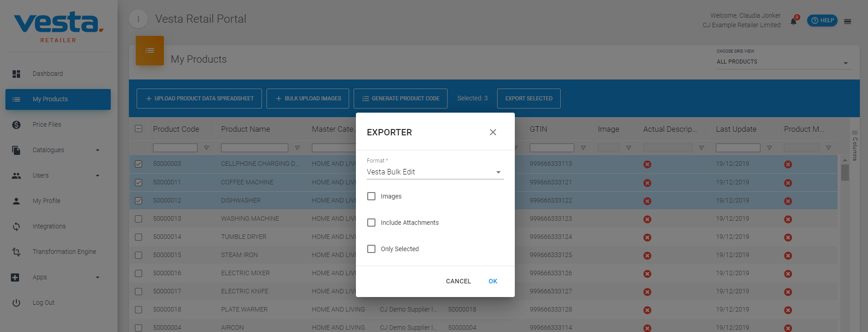
Task: Expand the Users submenu arrow
Action: pyautogui.click(x=98, y=176)
